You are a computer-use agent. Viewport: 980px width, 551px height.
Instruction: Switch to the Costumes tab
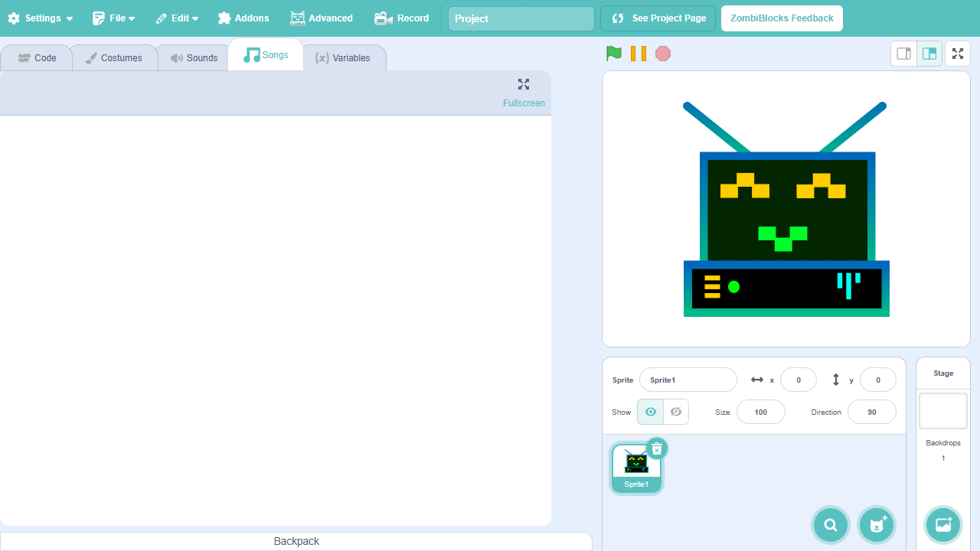click(x=113, y=57)
